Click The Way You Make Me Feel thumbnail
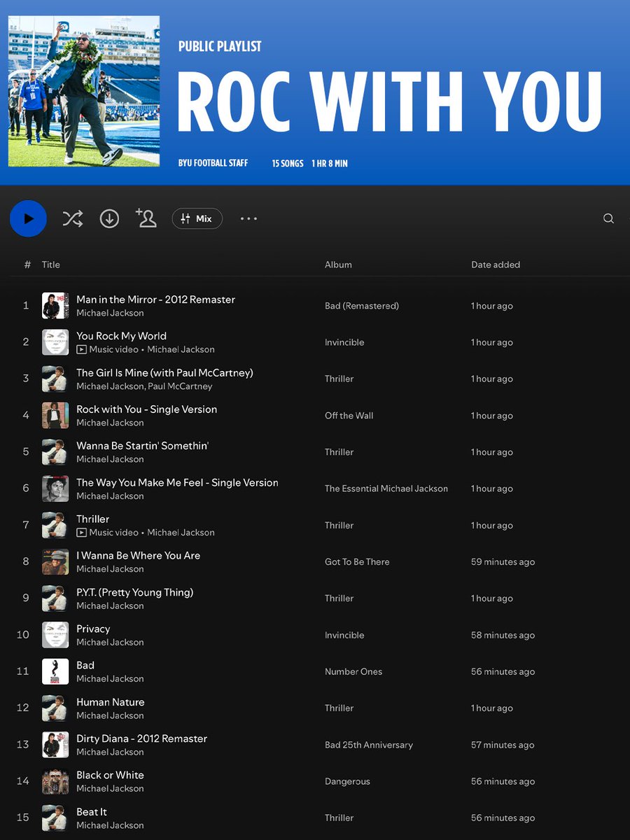Viewport: 630px width, 840px height. 55,489
